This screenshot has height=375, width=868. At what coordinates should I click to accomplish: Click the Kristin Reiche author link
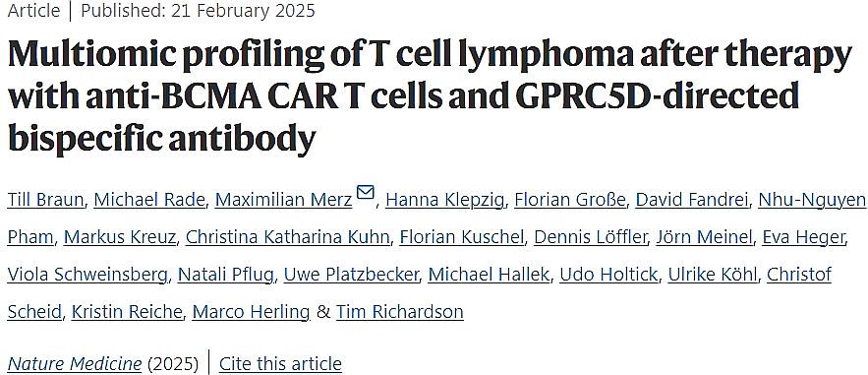click(x=127, y=312)
